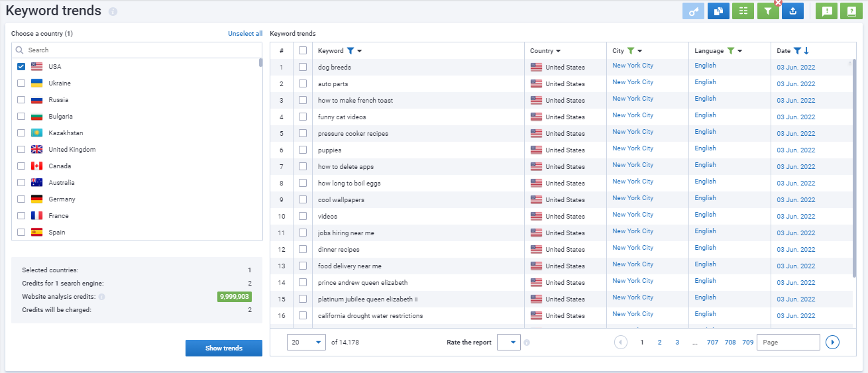Open the column list view button
This screenshot has height=373, width=868.
click(x=743, y=11)
